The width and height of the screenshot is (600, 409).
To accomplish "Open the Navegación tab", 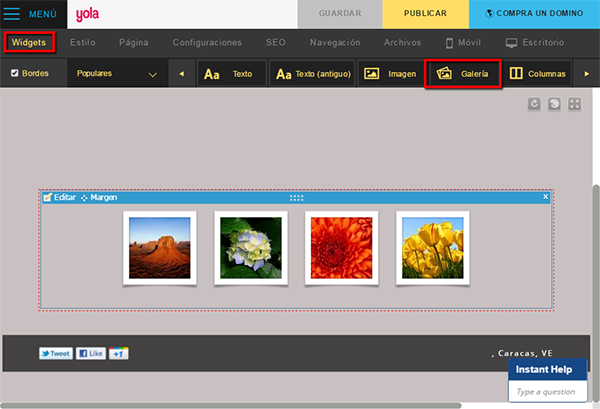I will (x=335, y=43).
